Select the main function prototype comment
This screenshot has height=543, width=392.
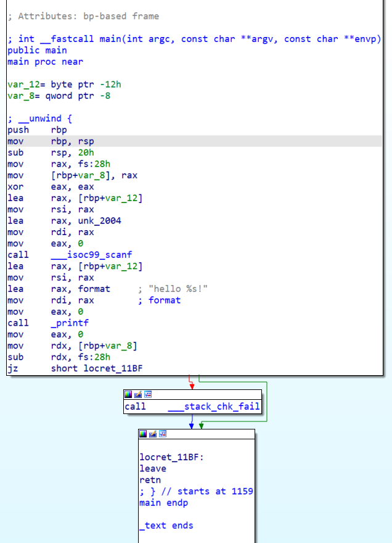click(194, 39)
